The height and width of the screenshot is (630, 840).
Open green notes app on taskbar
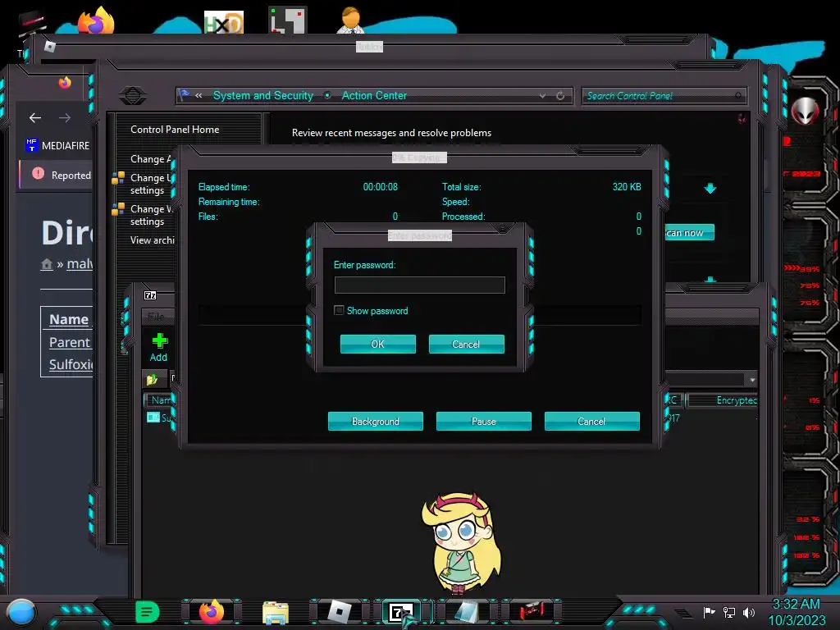[148, 612]
